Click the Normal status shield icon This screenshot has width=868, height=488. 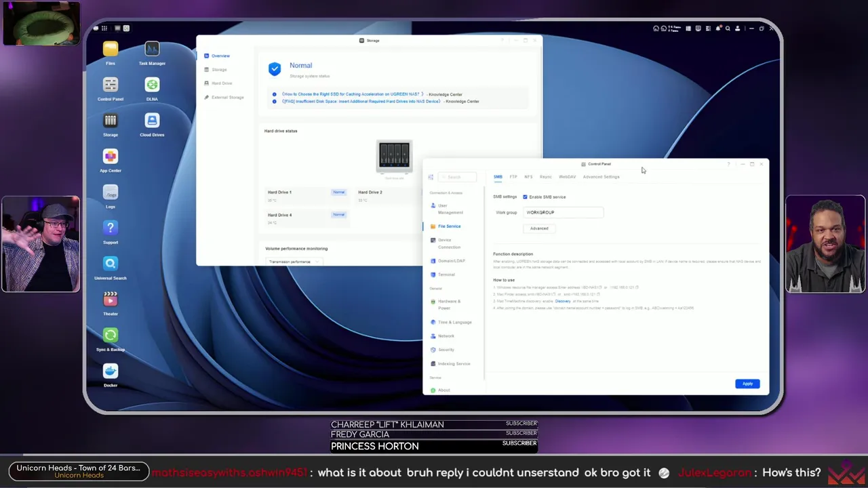click(x=275, y=68)
